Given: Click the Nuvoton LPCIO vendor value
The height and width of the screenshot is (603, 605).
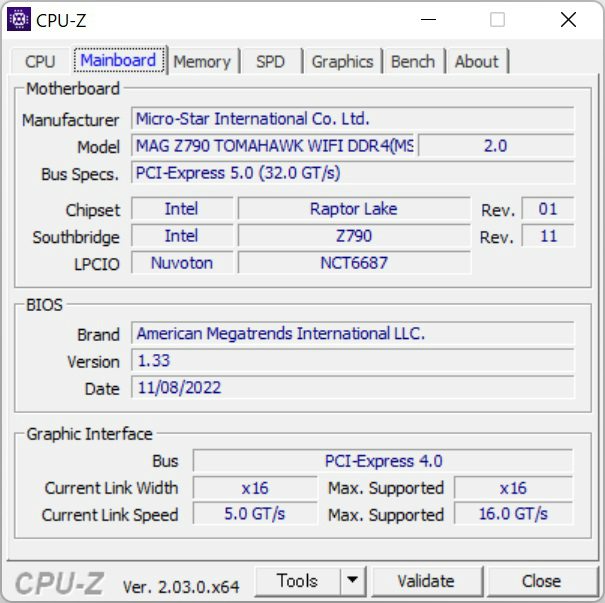Looking at the screenshot, I should [182, 263].
